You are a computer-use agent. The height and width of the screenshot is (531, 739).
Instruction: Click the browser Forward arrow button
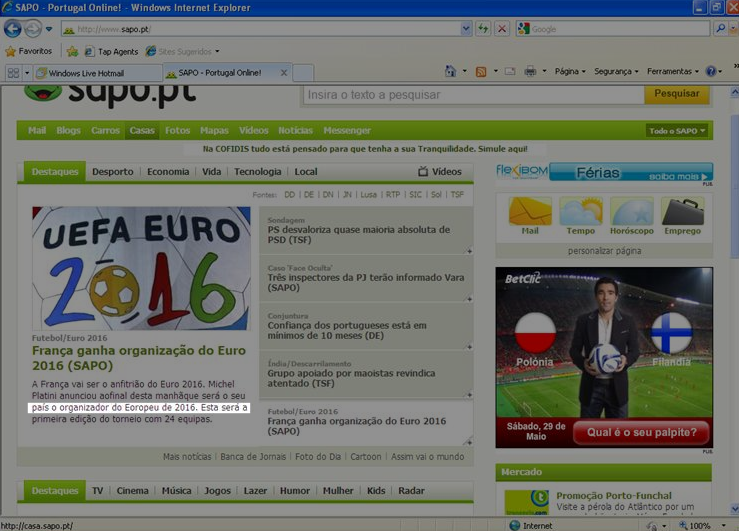(33, 29)
